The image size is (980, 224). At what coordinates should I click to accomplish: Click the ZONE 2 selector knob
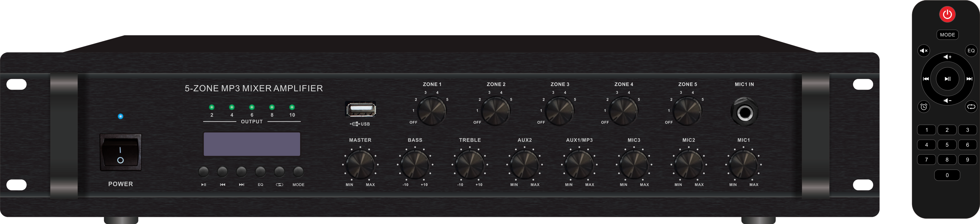[x=495, y=111]
